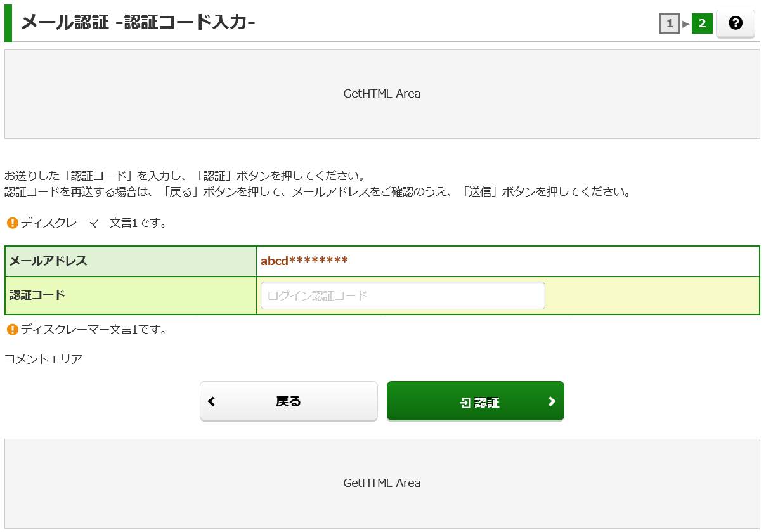Screen dimensions: 766x532
Task: Click the orange warning icon below the table
Action: (12, 330)
